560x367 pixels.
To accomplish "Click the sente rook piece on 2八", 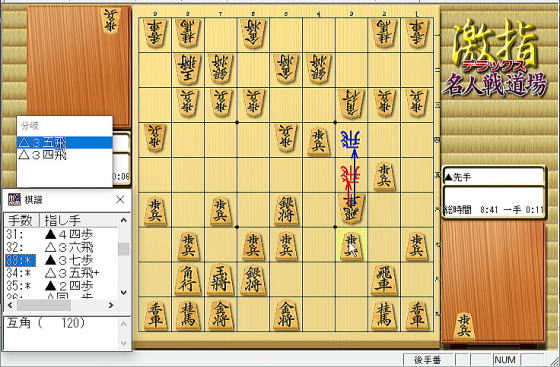I will click(x=384, y=280).
